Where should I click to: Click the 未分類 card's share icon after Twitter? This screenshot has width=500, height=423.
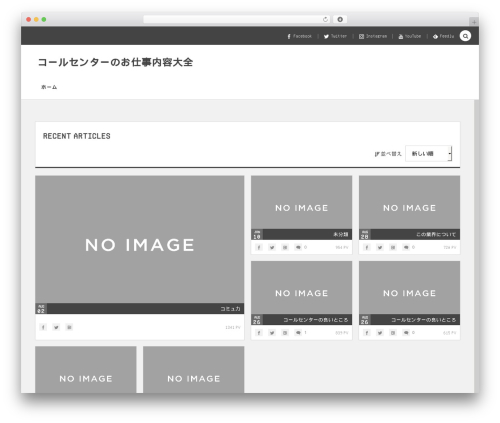point(285,247)
